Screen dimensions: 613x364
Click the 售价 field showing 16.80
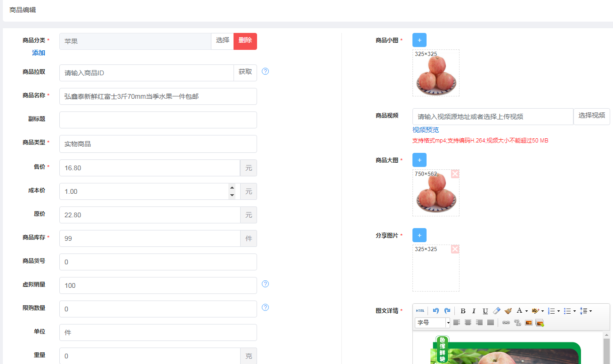coord(150,168)
